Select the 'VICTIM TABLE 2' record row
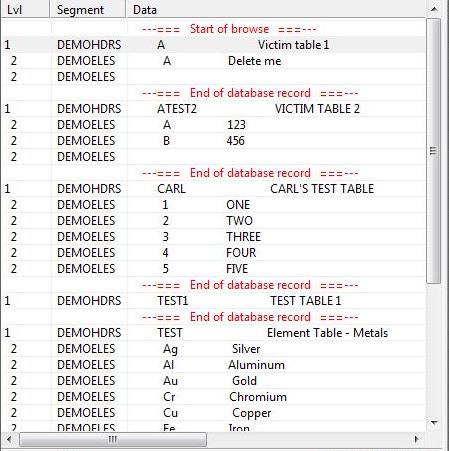 click(x=213, y=109)
